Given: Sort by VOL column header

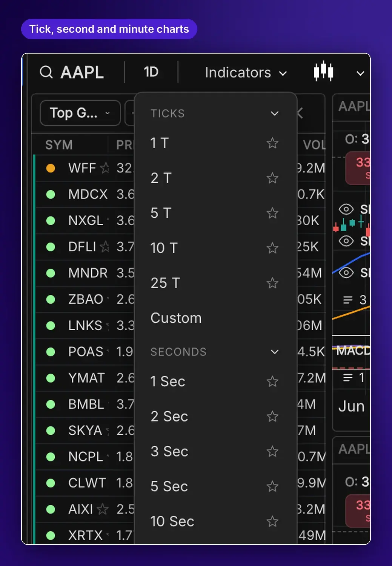Looking at the screenshot, I should (x=314, y=145).
